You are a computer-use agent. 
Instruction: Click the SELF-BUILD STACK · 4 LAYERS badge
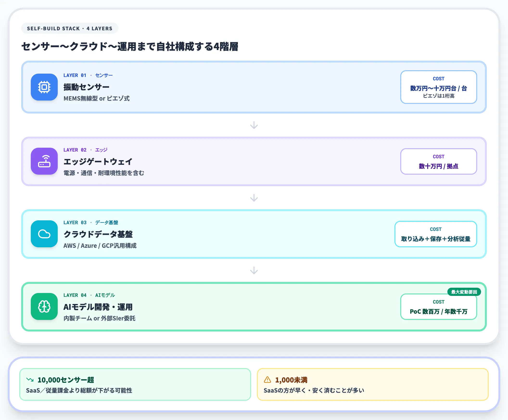(70, 28)
